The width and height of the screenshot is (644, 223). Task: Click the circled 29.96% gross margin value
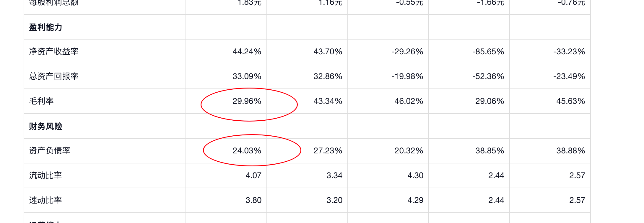click(247, 101)
